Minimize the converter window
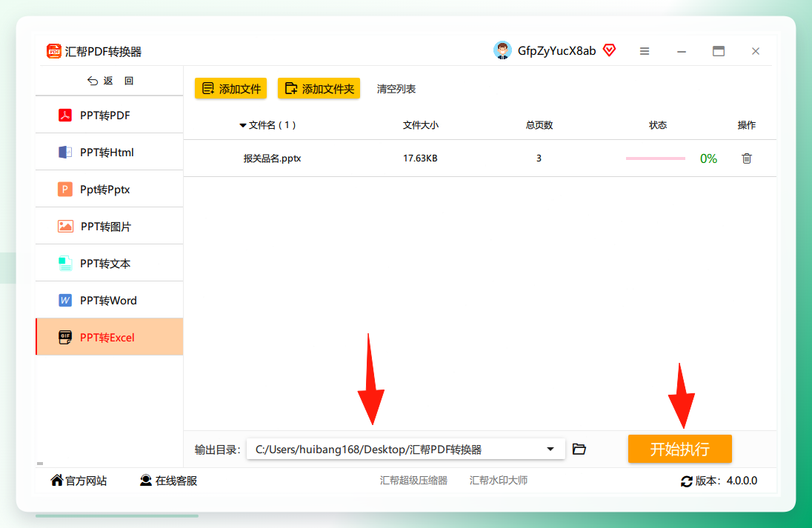The height and width of the screenshot is (528, 812). (682, 51)
